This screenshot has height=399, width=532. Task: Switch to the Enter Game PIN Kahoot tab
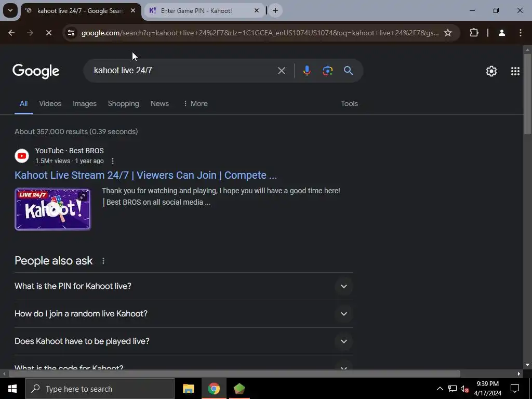coord(204,10)
